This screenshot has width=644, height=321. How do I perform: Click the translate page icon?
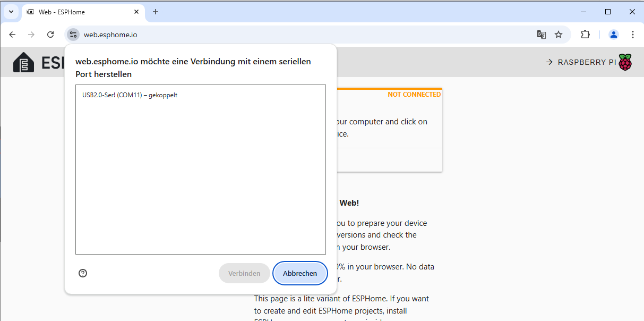coord(541,35)
